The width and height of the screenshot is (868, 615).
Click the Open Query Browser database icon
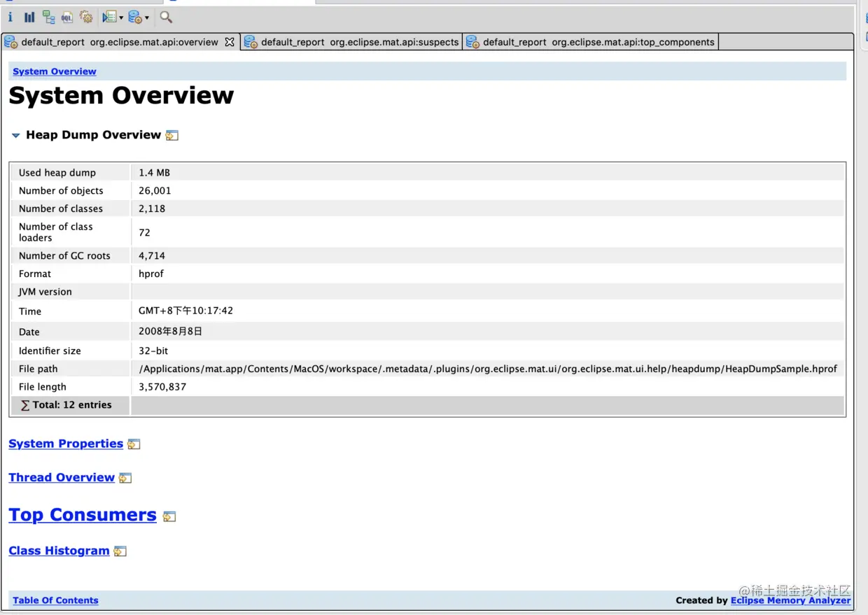(x=135, y=17)
